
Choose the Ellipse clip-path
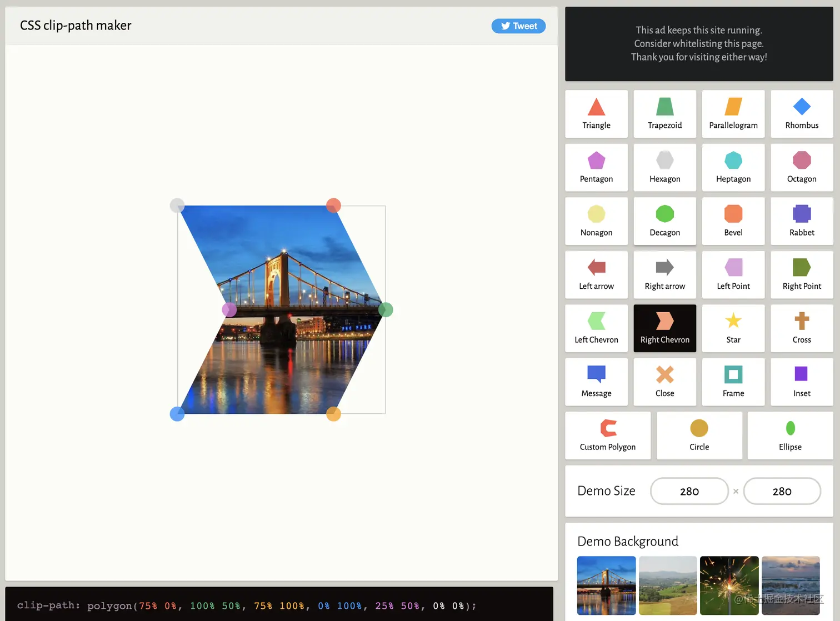(790, 435)
